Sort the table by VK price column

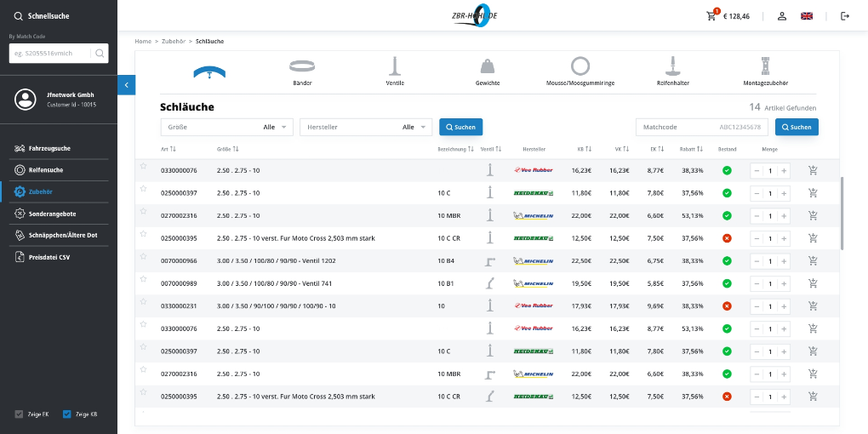click(622, 149)
